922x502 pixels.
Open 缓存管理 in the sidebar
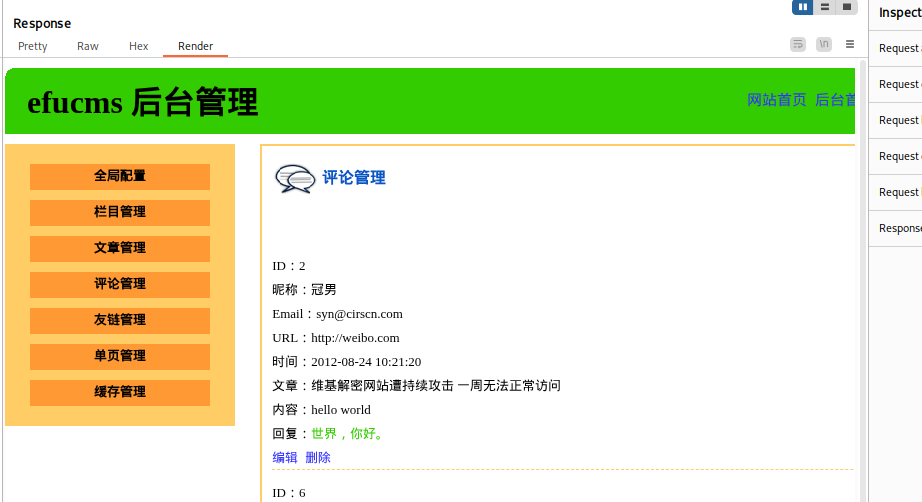[x=120, y=392]
